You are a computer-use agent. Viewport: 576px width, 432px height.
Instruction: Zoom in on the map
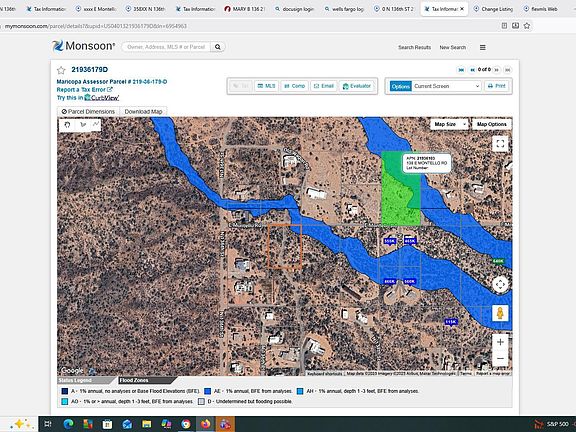click(x=500, y=342)
